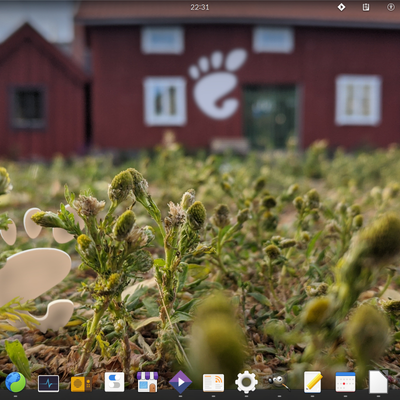400x400 pixels.
Task: Open the RSS feed reader app
Action: coord(213,382)
